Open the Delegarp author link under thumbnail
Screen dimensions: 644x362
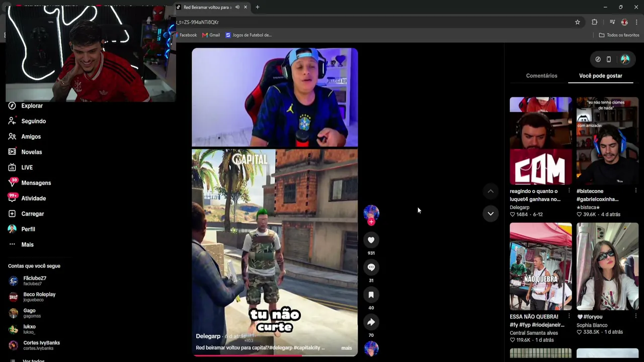coord(520,207)
